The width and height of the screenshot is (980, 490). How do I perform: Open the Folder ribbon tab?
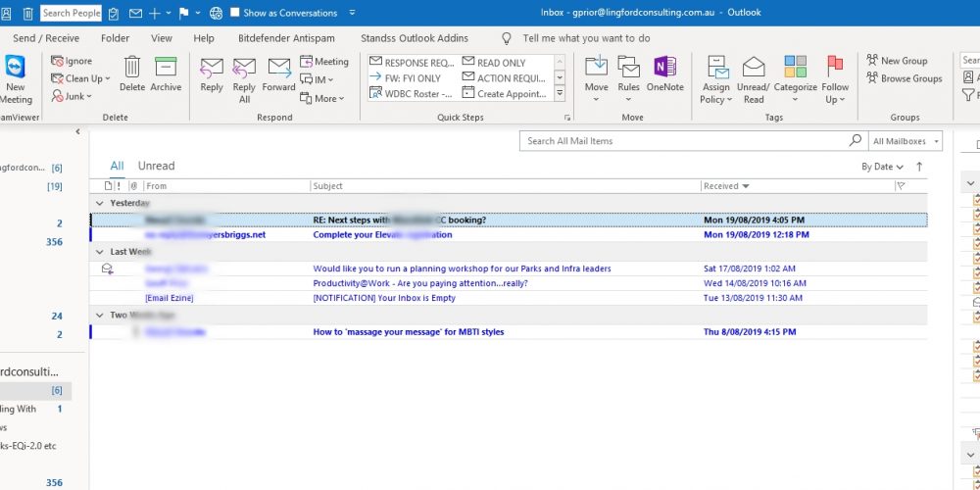115,38
